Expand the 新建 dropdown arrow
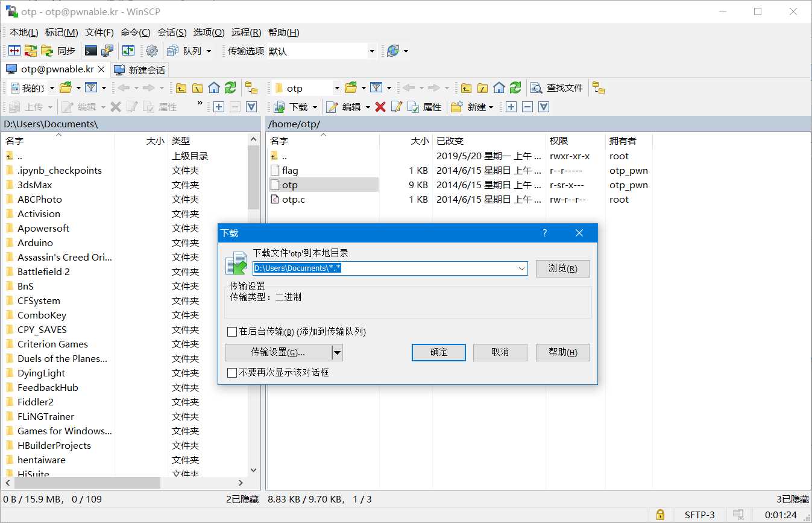The height and width of the screenshot is (523, 812). (x=491, y=107)
